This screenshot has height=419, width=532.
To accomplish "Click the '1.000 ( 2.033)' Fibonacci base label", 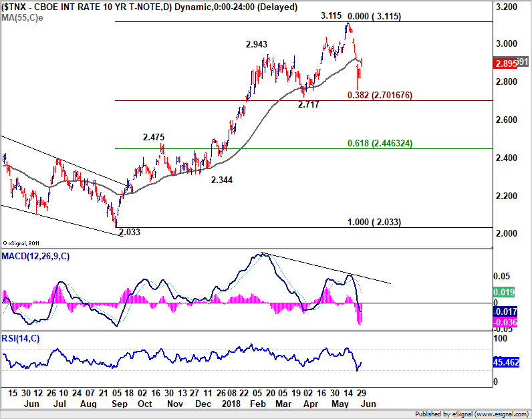I will (x=374, y=223).
